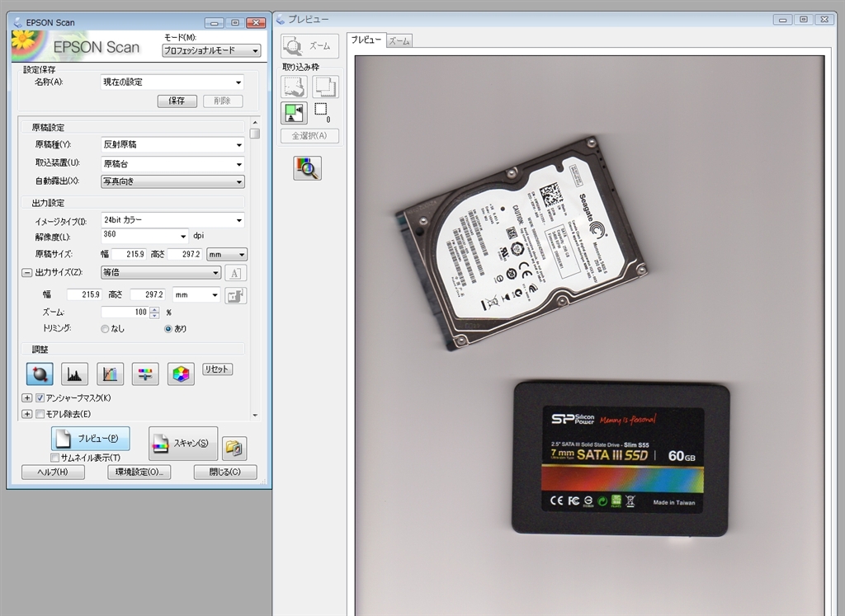Click the orientation A icon beside output size
Viewport: 845px width, 616px height.
coord(235,273)
